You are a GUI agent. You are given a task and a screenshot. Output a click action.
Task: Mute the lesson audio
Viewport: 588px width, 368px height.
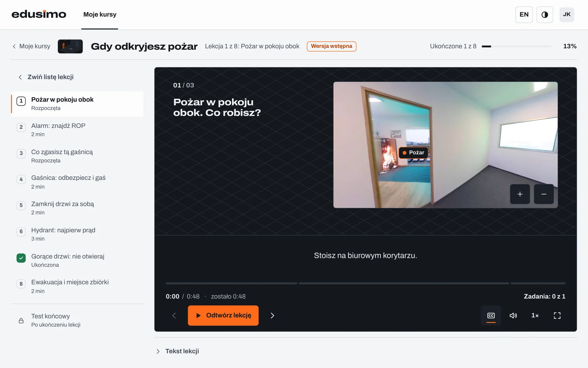point(513,315)
